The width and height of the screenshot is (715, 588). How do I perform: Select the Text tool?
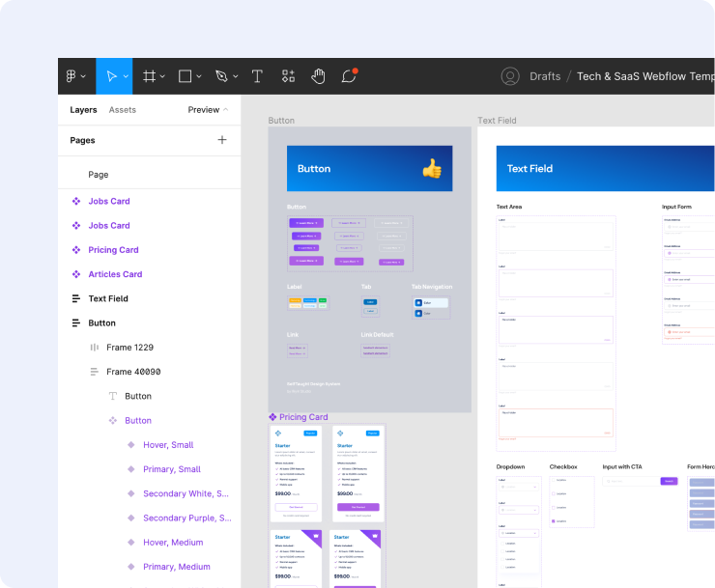click(257, 76)
